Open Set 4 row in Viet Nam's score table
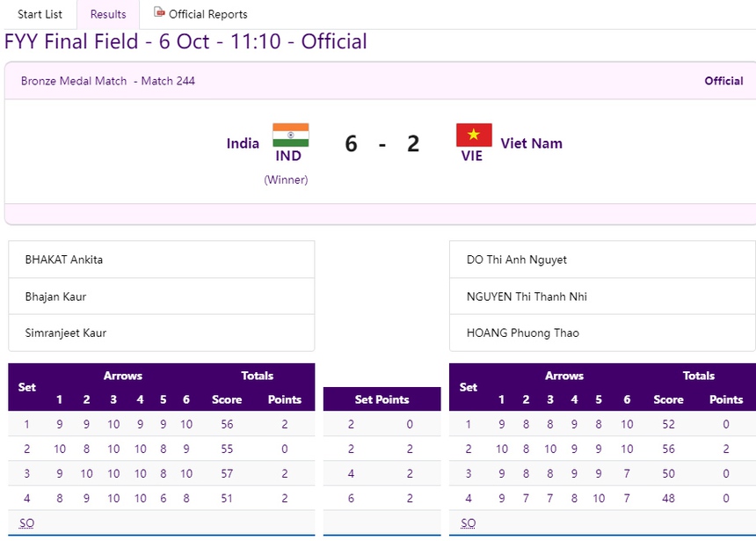Screen dimensions: 756x541 [x=602, y=498]
